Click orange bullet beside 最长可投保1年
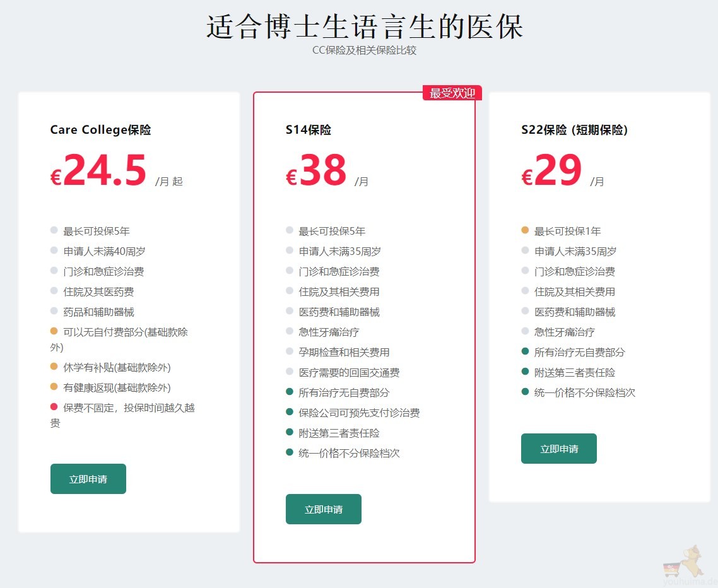This screenshot has width=718, height=588. (525, 230)
